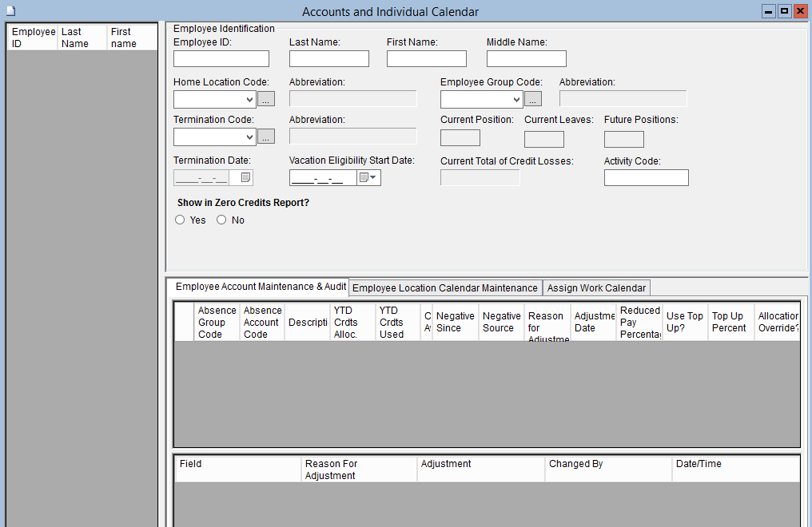Open the Termination Date calendar picker
The height and width of the screenshot is (527, 812).
245,178
